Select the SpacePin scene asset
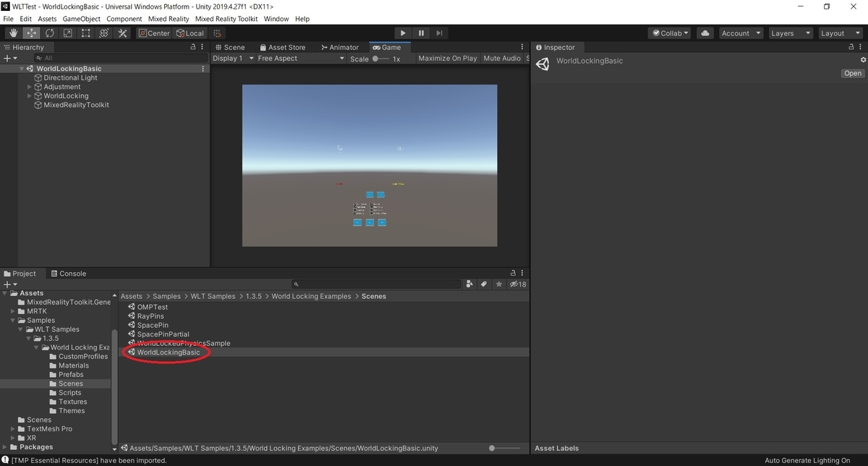Image resolution: width=868 pixels, height=466 pixels. pyautogui.click(x=153, y=325)
